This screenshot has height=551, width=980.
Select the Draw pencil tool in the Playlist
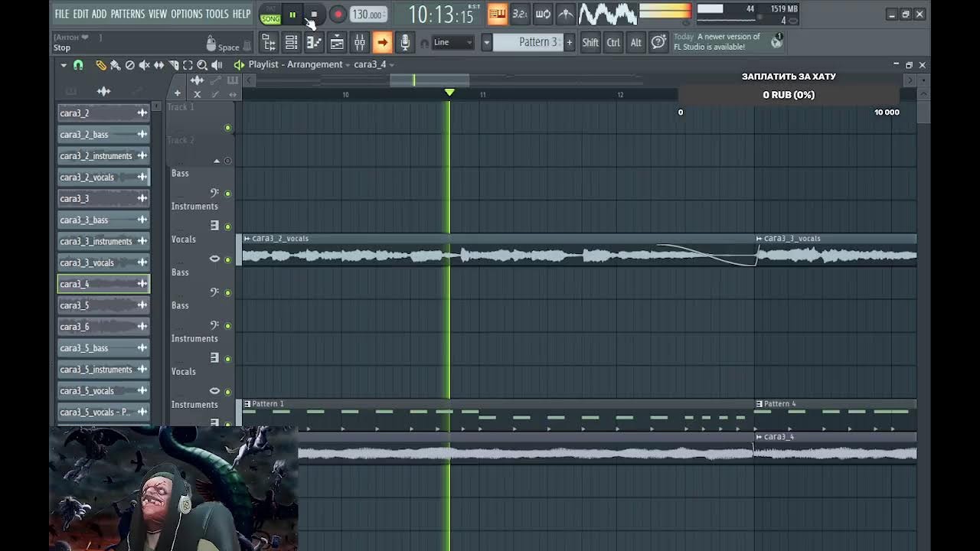click(100, 65)
